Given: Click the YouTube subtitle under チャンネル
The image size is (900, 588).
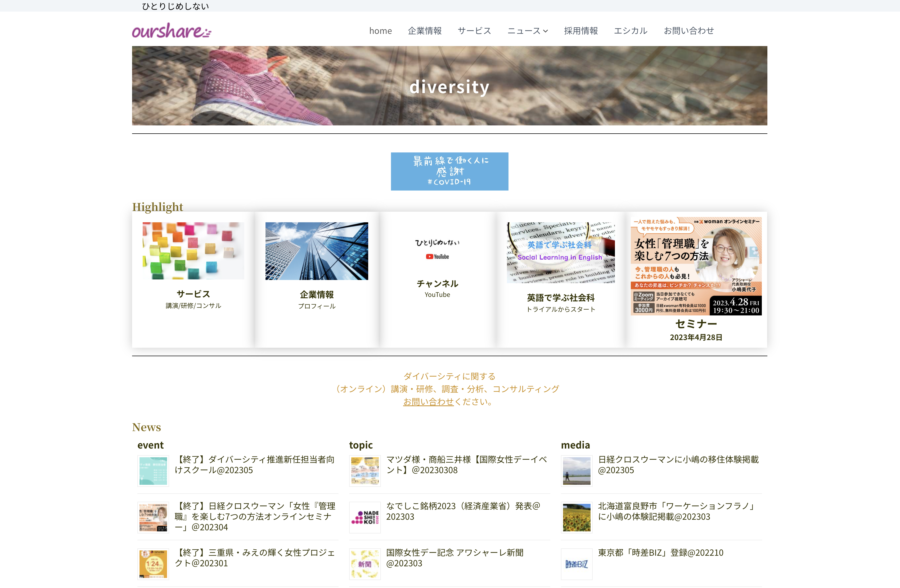Looking at the screenshot, I should pos(437,295).
